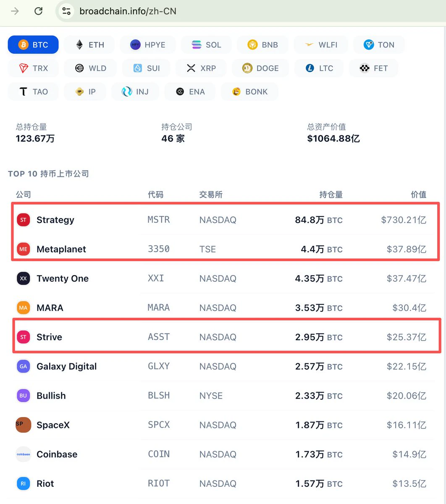Screen dimensions: 446x504
Task: View the FET coin tab
Action: (373, 68)
